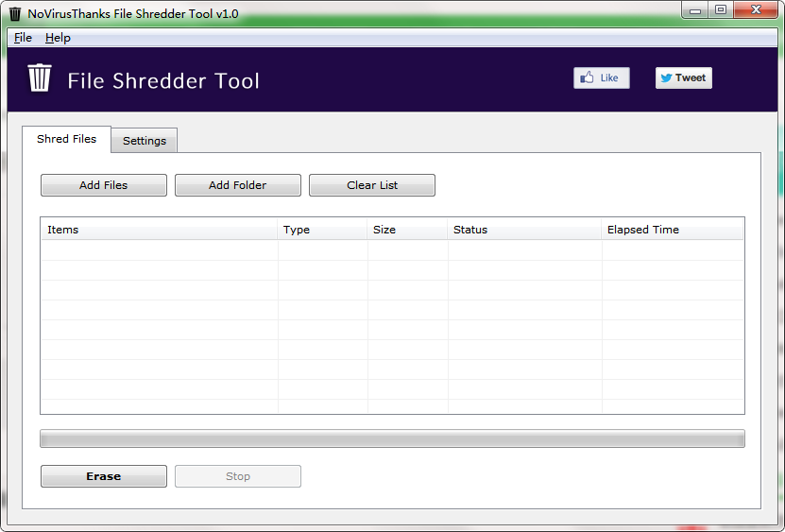The height and width of the screenshot is (532, 785).
Task: Select the Shred Files tab
Action: point(66,139)
